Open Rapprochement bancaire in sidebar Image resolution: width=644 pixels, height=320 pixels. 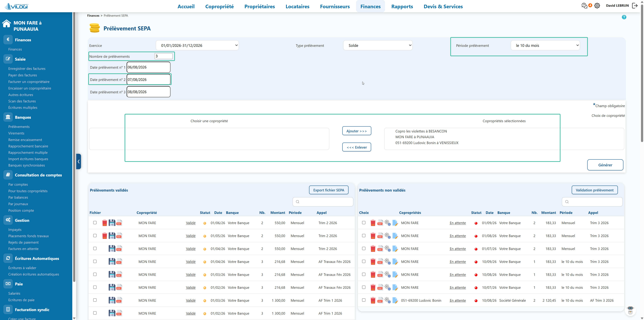[28, 146]
